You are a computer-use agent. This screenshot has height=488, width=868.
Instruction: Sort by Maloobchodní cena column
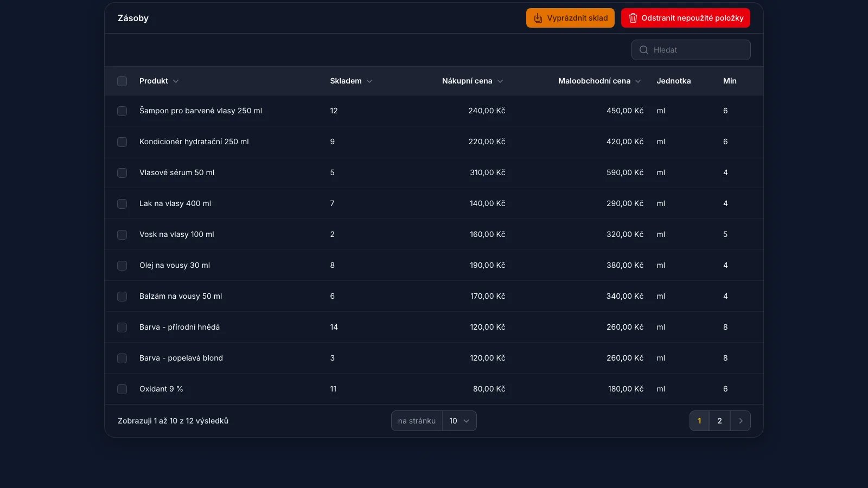[599, 81]
